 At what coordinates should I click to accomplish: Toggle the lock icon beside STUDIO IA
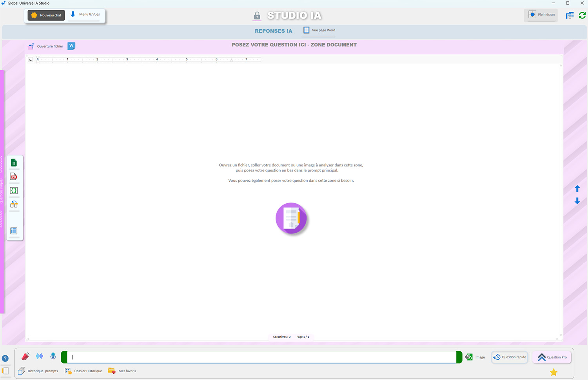pos(257,16)
